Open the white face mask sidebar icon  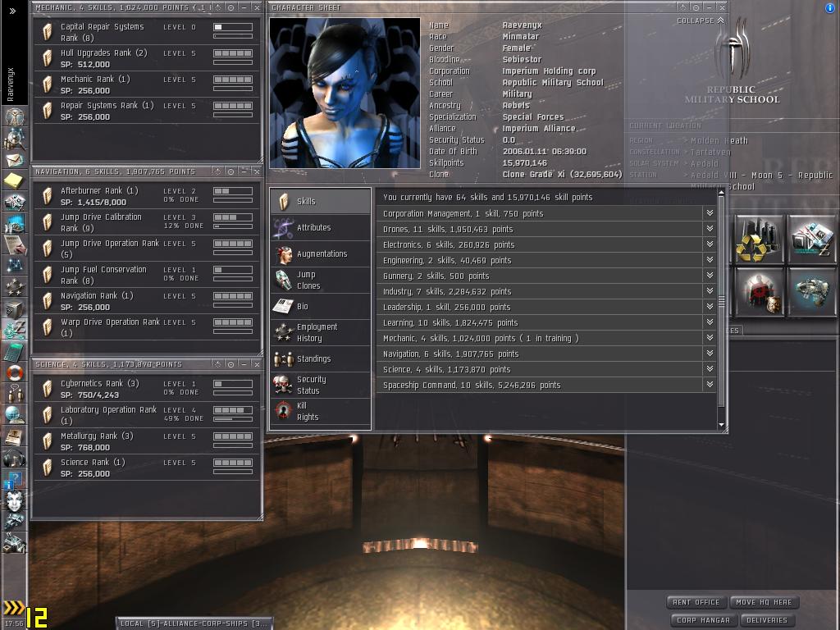[15, 501]
